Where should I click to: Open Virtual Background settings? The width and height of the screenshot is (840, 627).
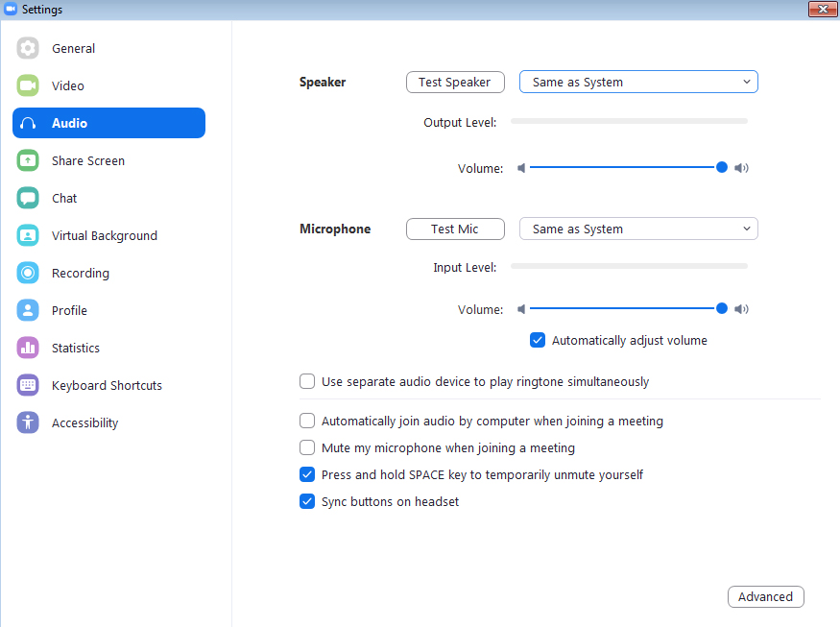[x=108, y=236]
